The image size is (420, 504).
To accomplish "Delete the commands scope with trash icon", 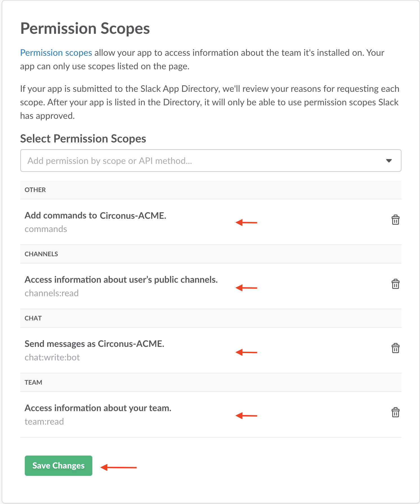I will pyautogui.click(x=395, y=220).
